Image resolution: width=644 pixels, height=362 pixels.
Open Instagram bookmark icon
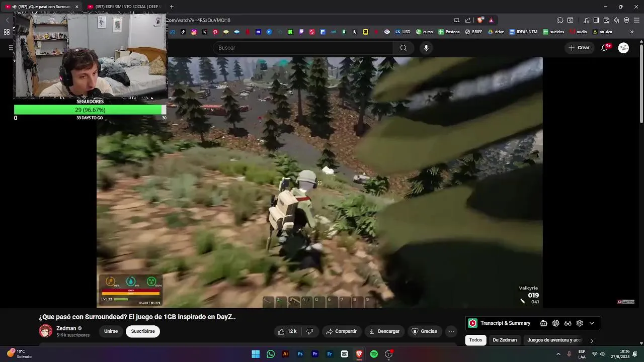[x=194, y=32]
